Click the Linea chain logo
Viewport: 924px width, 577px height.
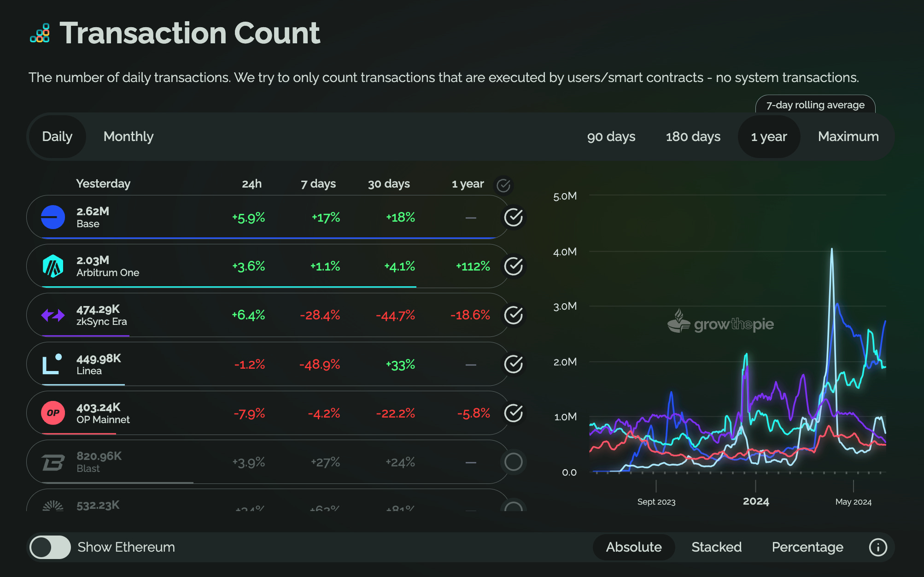[x=52, y=364]
